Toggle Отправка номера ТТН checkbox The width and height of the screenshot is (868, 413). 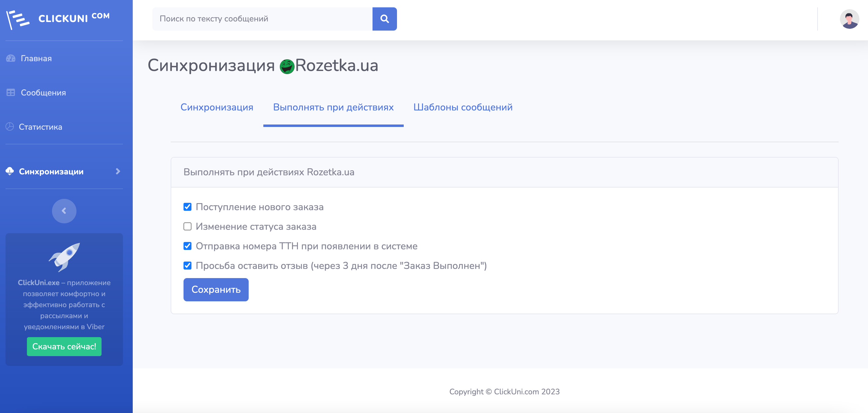[x=187, y=246]
